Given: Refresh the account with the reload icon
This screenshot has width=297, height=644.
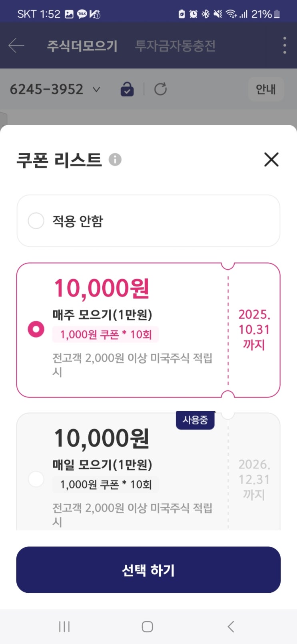Looking at the screenshot, I should 161,89.
